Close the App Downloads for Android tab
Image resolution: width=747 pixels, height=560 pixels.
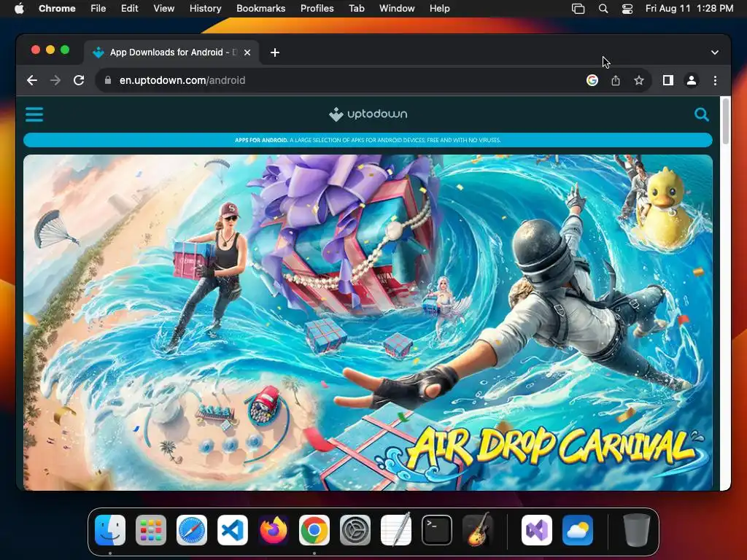[247, 52]
